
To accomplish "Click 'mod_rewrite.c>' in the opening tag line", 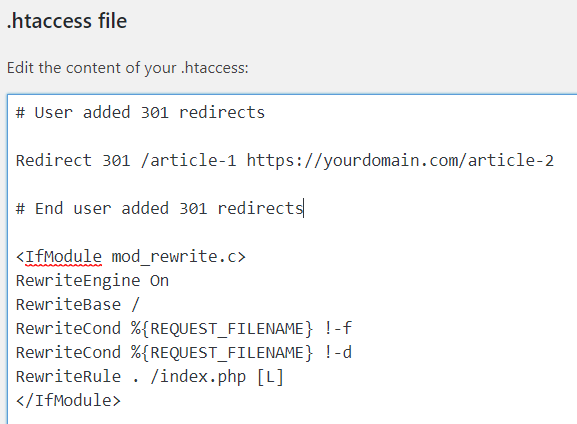I will (x=178, y=257).
